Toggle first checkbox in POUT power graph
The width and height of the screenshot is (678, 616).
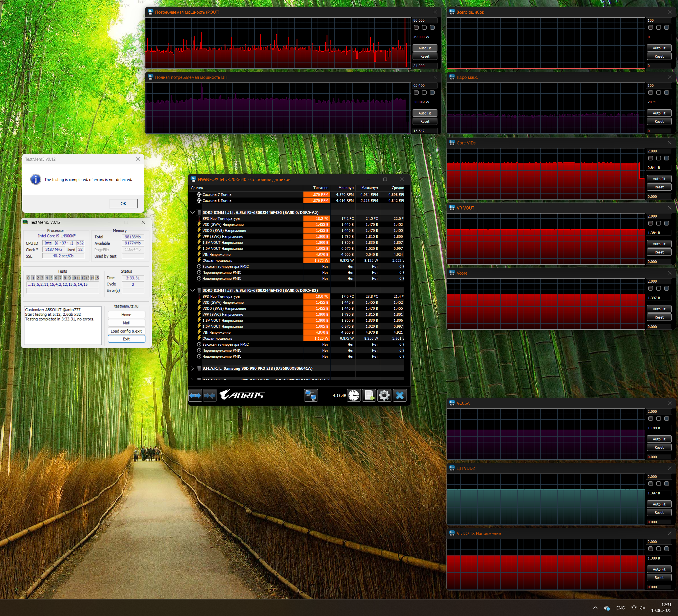416,28
